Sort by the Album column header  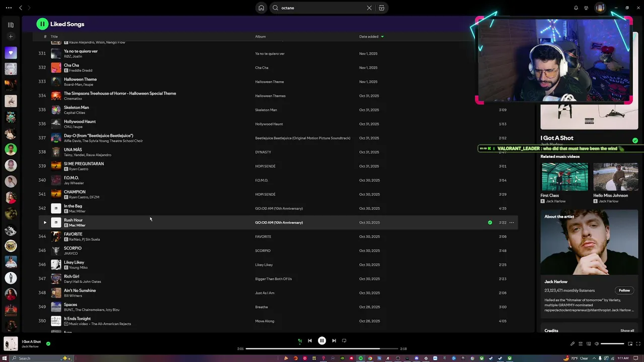click(260, 37)
